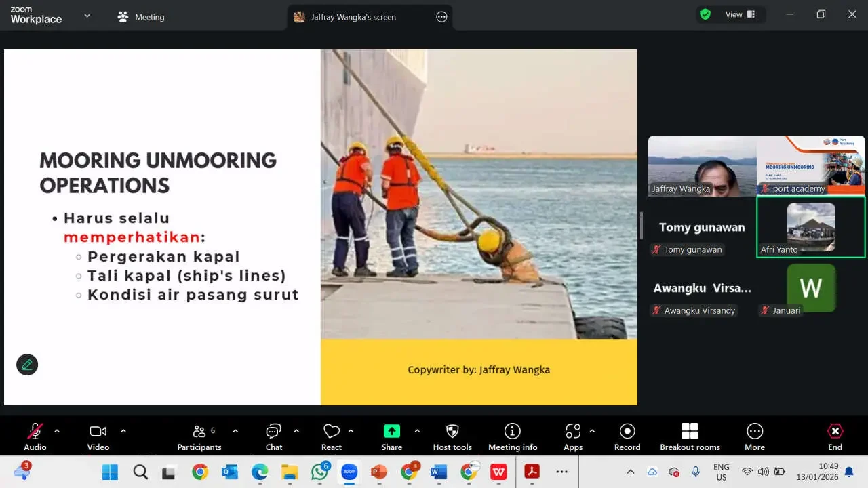Expand the caret beside Chat
868x488 pixels.
pyautogui.click(x=296, y=430)
